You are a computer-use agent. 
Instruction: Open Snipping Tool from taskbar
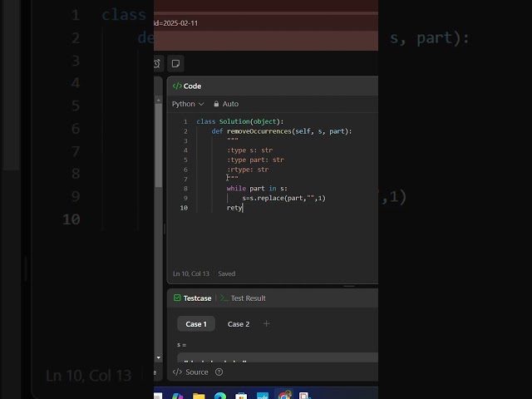305,396
